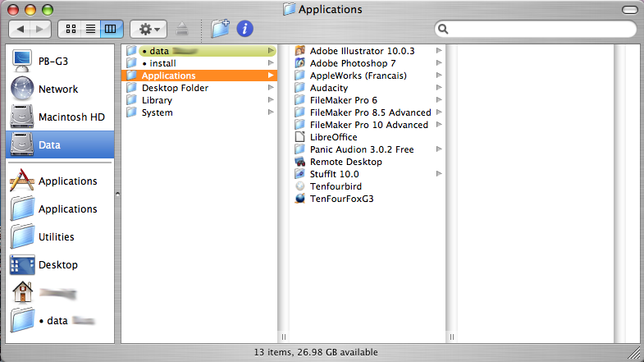The height and width of the screenshot is (362, 644).
Task: Click the Back navigation button
Action: coord(21,29)
